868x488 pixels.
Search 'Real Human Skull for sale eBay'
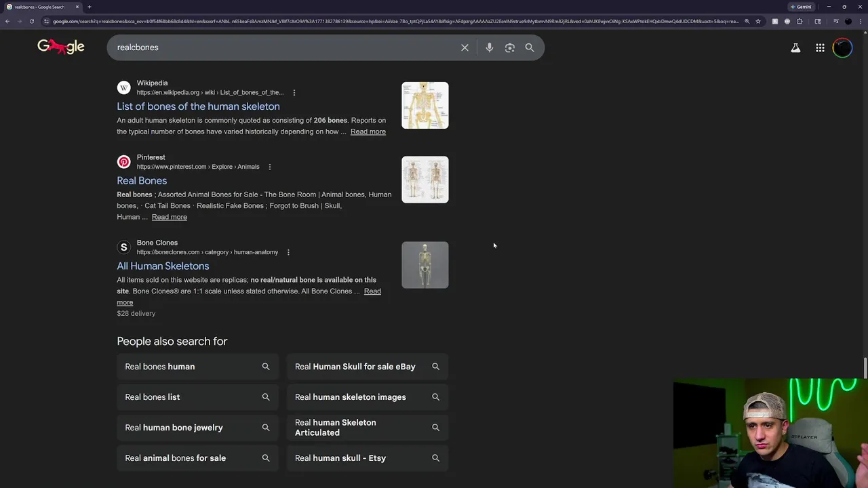coord(368,367)
